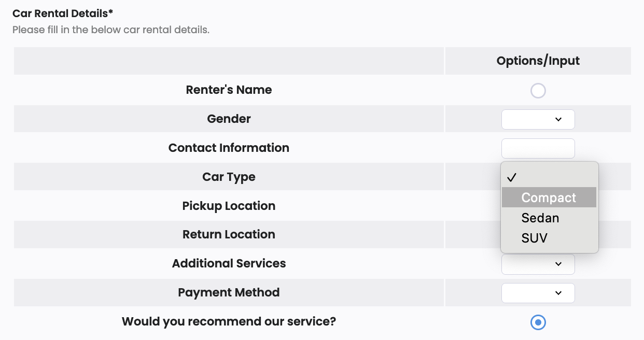Click the Additional Services row label

click(x=229, y=263)
